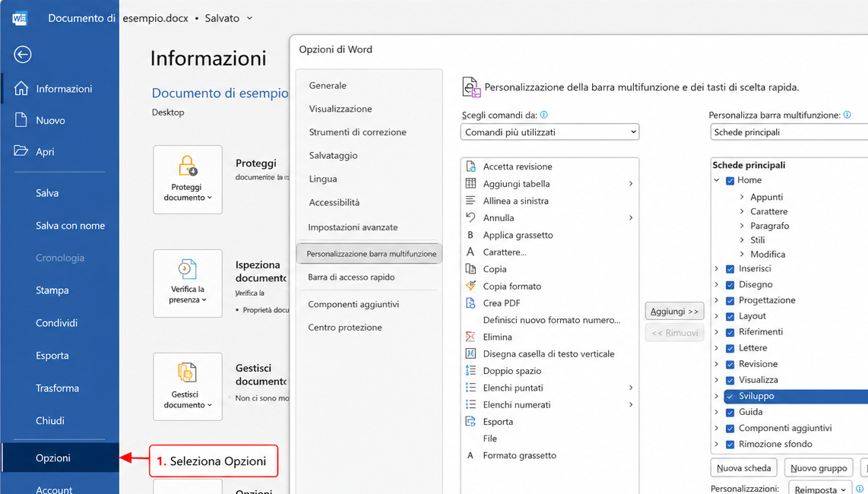Click the Copia icon in command list
868x494 pixels.
[x=470, y=268]
